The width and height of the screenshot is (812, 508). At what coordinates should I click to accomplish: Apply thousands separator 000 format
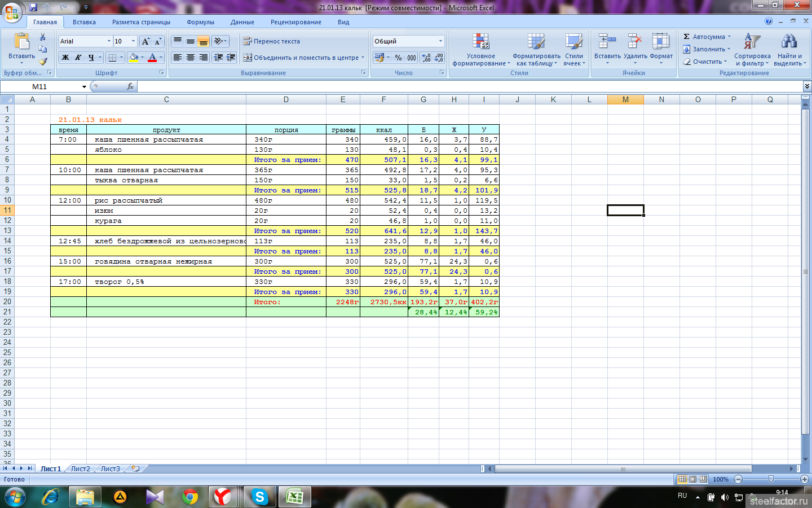point(412,58)
